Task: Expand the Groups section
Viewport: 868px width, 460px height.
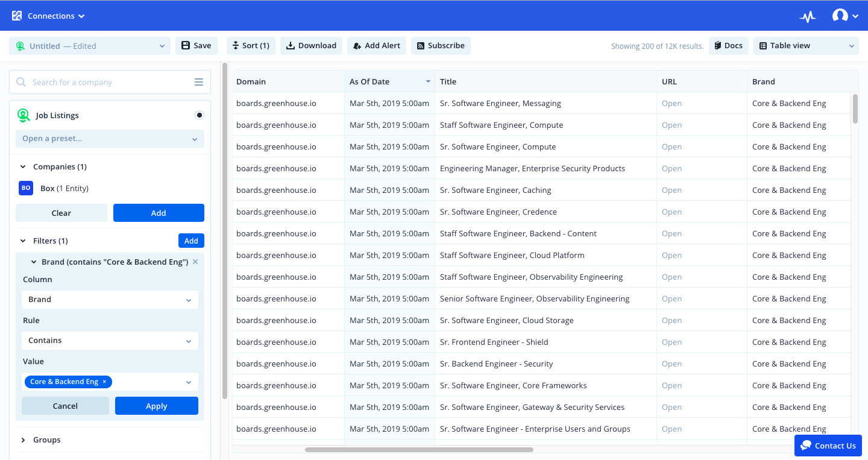Action: pyautogui.click(x=24, y=440)
